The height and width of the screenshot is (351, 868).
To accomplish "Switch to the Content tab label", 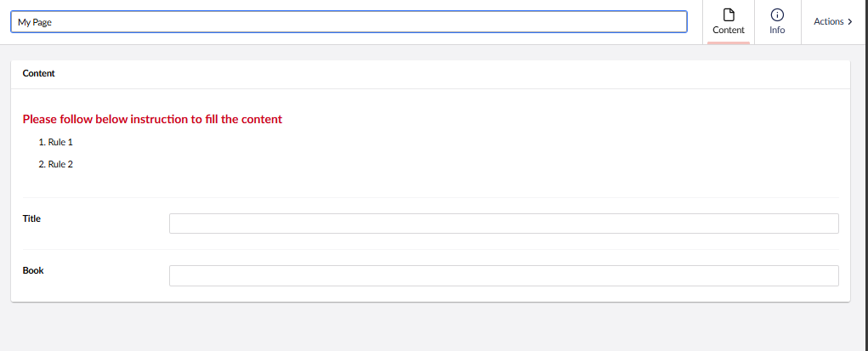I will (x=729, y=31).
